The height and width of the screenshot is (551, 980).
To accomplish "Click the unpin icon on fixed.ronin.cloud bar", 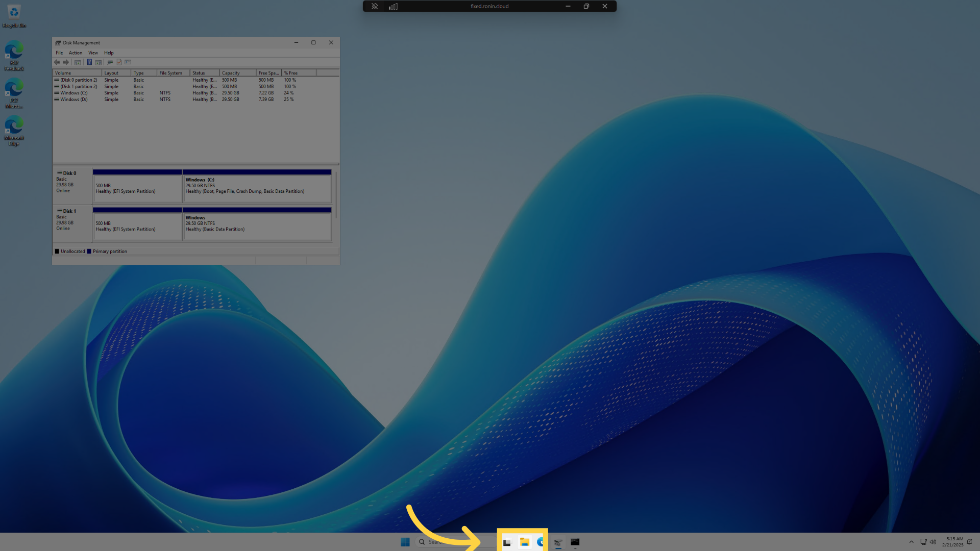I will [x=375, y=6].
